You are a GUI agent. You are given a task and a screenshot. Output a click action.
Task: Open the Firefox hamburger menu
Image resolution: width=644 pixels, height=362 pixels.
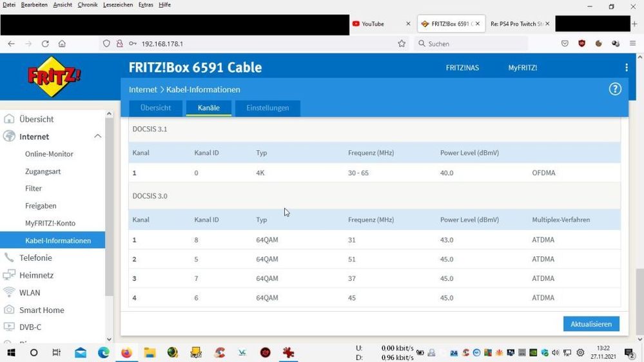click(632, 44)
